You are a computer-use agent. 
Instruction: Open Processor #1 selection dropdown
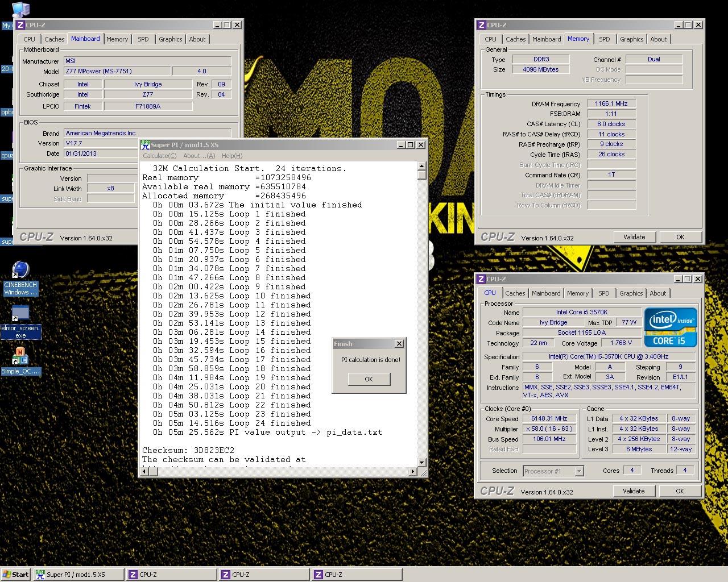tap(579, 471)
